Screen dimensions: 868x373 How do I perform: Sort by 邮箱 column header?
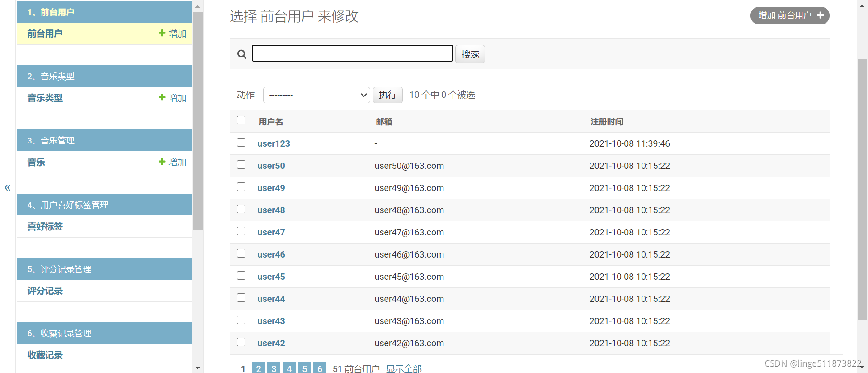pos(384,122)
